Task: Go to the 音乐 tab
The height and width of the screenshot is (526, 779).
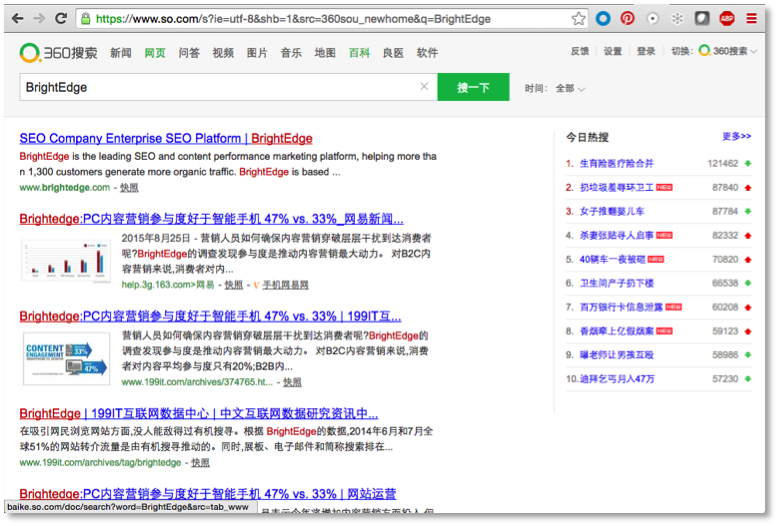Action: click(x=291, y=53)
